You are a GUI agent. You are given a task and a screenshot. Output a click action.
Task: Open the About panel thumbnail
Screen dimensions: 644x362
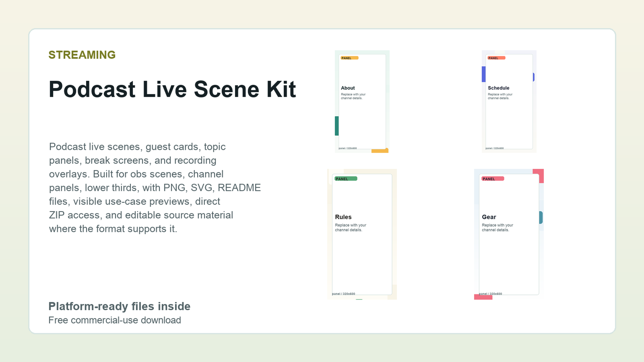pyautogui.click(x=362, y=101)
